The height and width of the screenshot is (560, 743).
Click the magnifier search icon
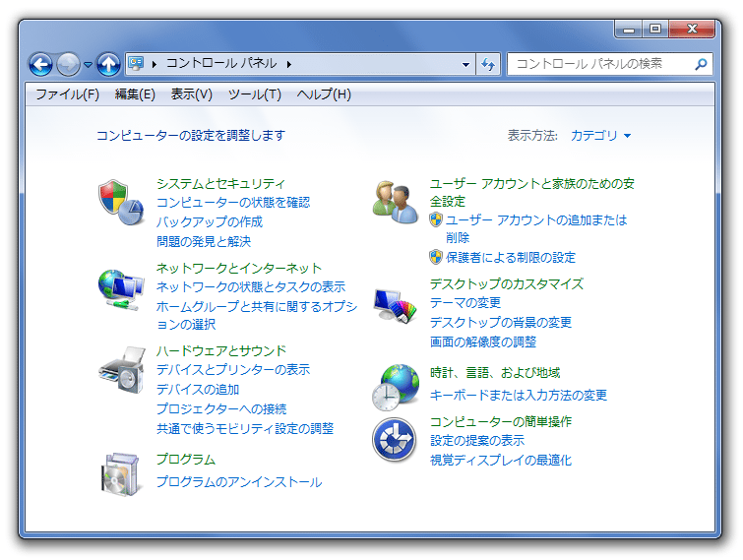[701, 64]
